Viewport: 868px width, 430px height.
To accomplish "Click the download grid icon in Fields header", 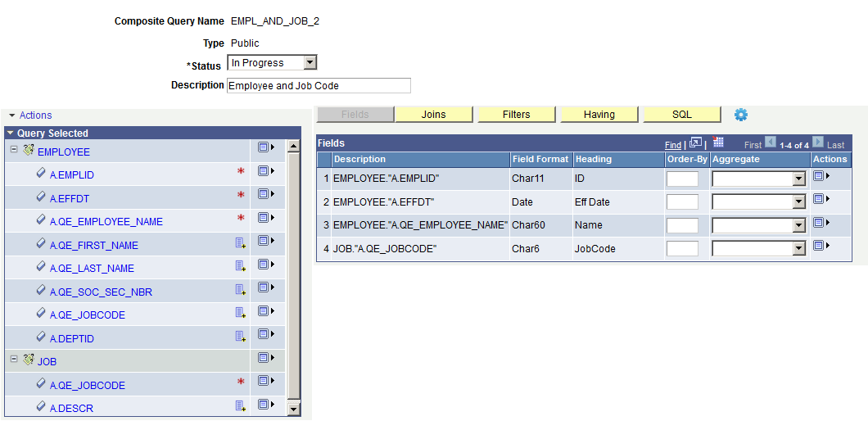I will click(718, 142).
